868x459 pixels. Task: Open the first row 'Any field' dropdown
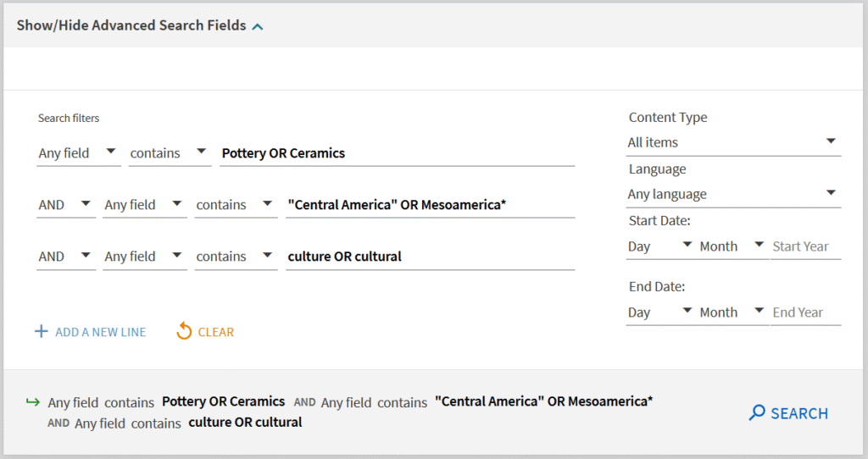tap(78, 153)
